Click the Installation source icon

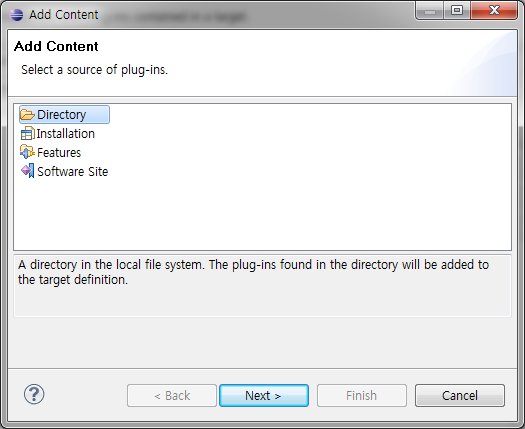pos(27,134)
